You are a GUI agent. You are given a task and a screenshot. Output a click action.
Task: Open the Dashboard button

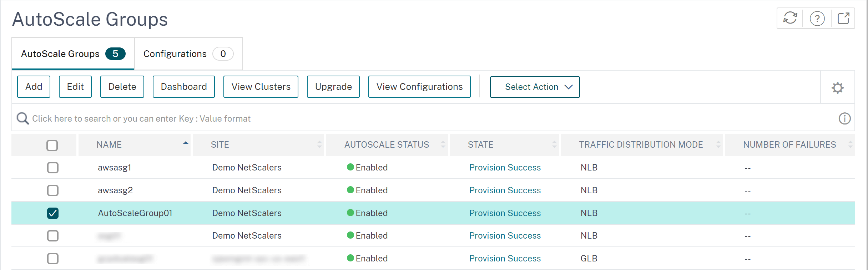click(184, 87)
